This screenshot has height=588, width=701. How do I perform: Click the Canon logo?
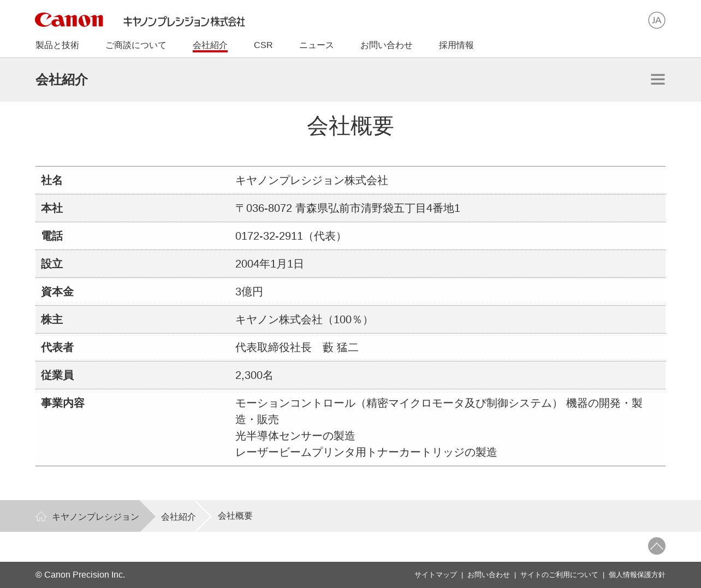69,20
